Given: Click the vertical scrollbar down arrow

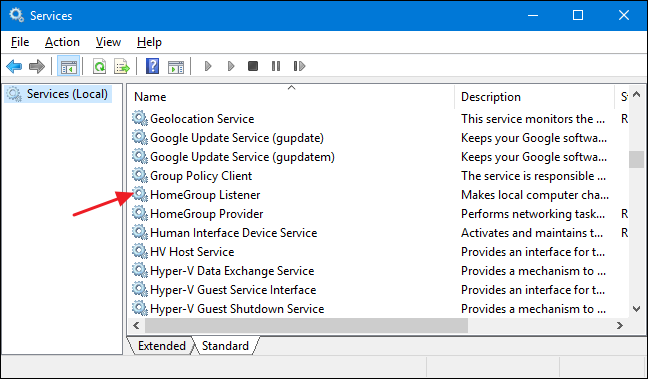Looking at the screenshot, I should pyautogui.click(x=636, y=308).
